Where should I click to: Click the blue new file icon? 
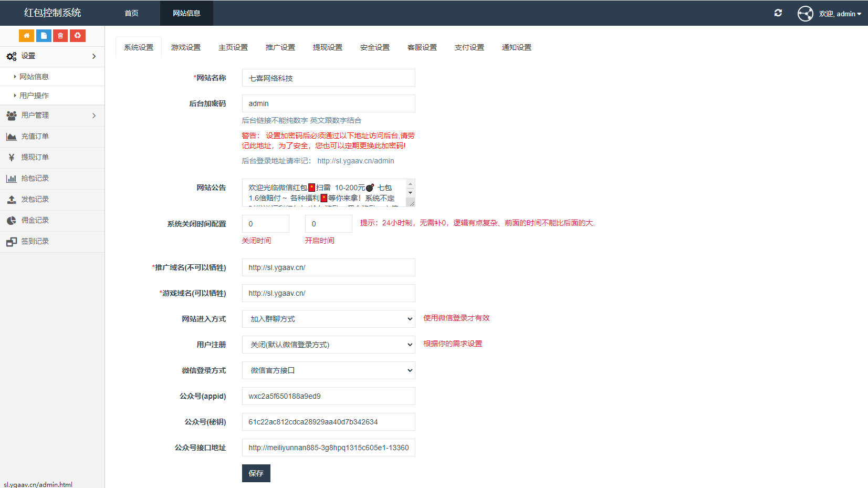(x=43, y=35)
